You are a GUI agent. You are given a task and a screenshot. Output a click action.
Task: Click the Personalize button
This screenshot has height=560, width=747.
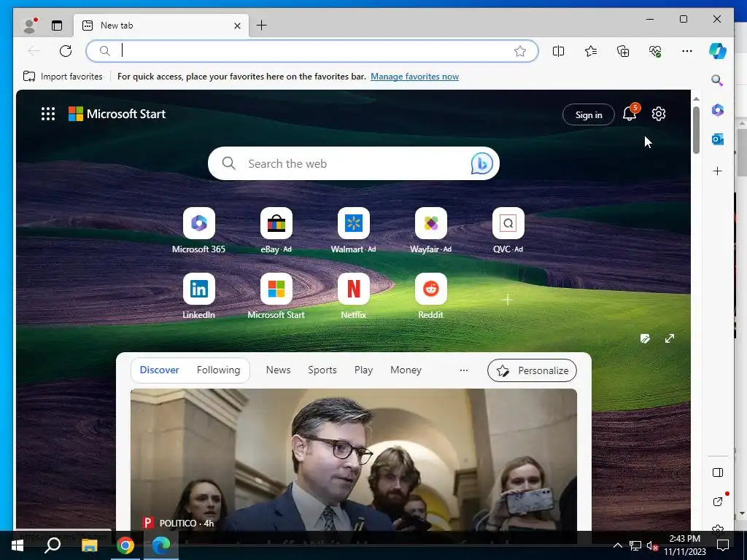tap(532, 370)
